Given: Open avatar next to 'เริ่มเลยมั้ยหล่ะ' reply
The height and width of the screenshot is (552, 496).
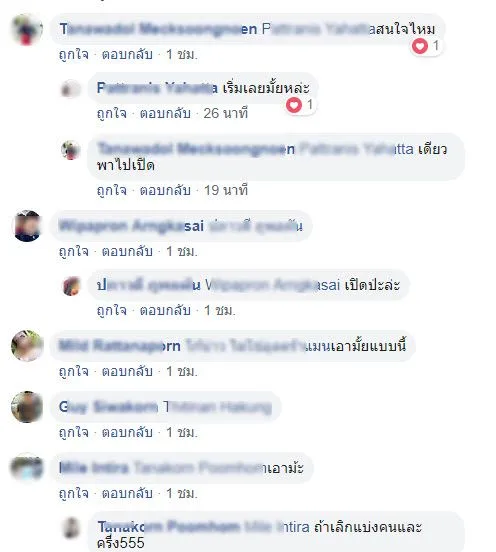Looking at the screenshot, I should [71, 88].
